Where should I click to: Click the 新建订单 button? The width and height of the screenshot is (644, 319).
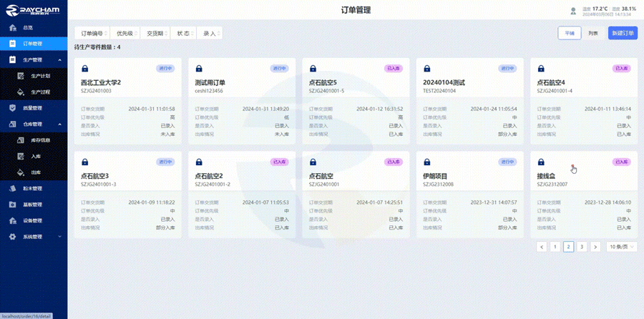[623, 33]
